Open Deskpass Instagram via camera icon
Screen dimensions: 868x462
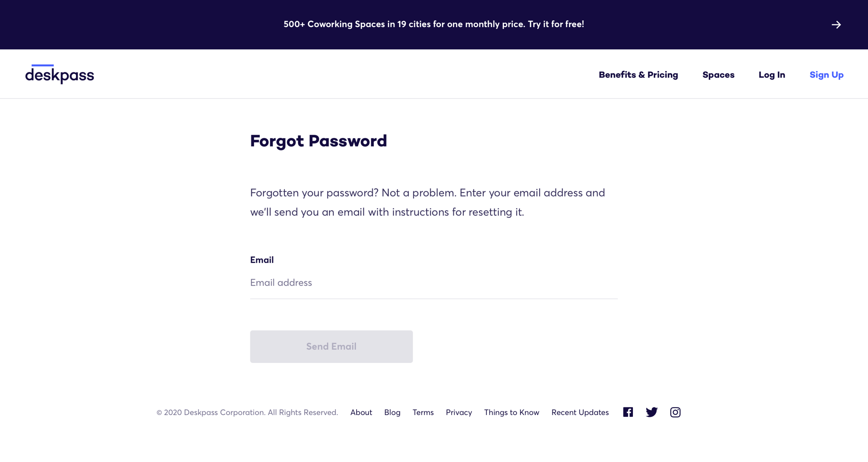tap(675, 412)
